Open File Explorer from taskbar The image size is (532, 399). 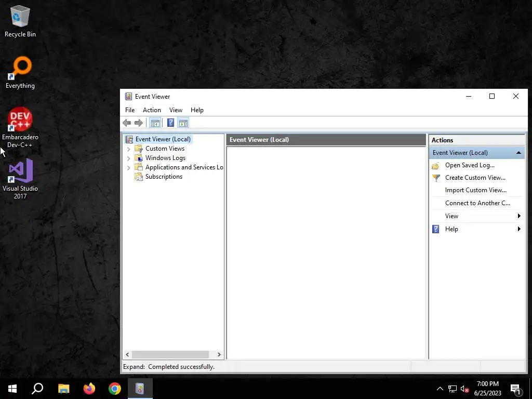click(x=63, y=389)
